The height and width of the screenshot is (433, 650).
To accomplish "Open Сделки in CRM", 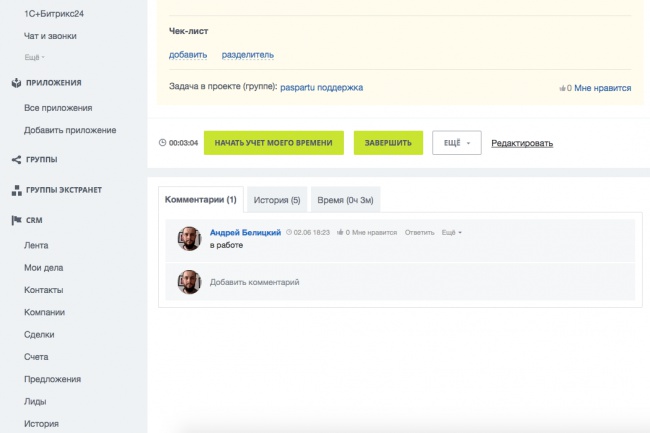I will pos(39,335).
